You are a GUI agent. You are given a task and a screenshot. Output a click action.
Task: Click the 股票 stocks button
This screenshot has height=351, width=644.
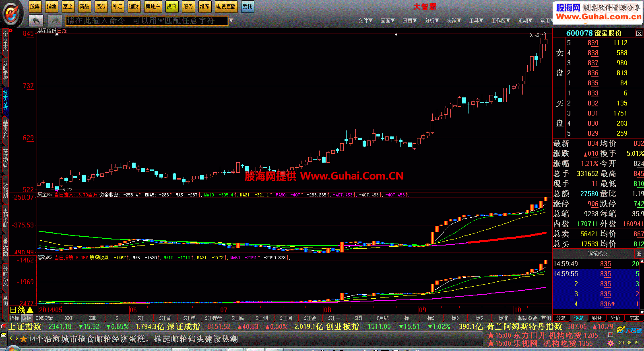coord(35,6)
